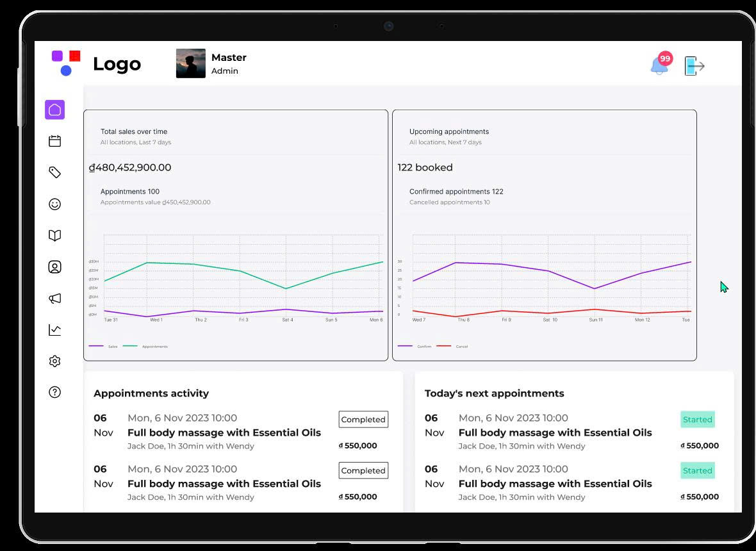
Task: Open the gear settings icon in sidebar
Action: coord(55,361)
